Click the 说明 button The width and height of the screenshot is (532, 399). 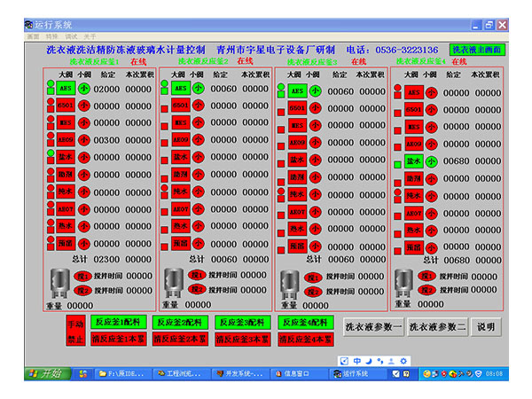click(x=486, y=326)
